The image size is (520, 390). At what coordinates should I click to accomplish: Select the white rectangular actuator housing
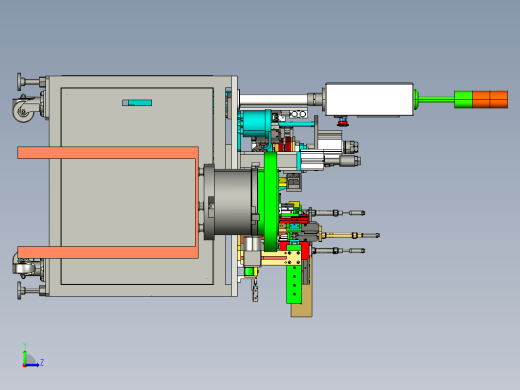369,99
